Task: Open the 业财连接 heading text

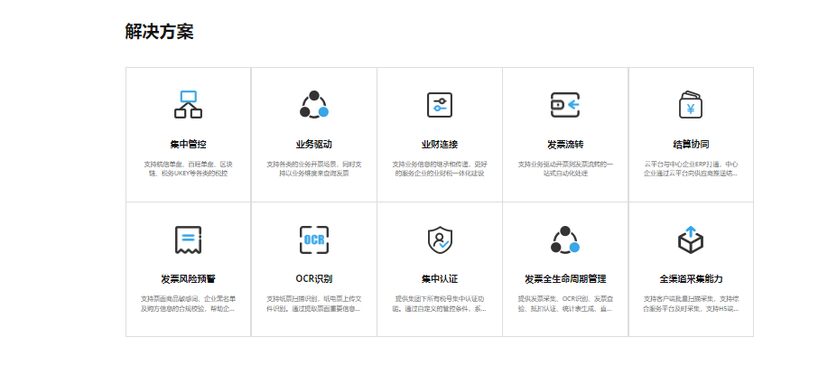Action: click(439, 145)
